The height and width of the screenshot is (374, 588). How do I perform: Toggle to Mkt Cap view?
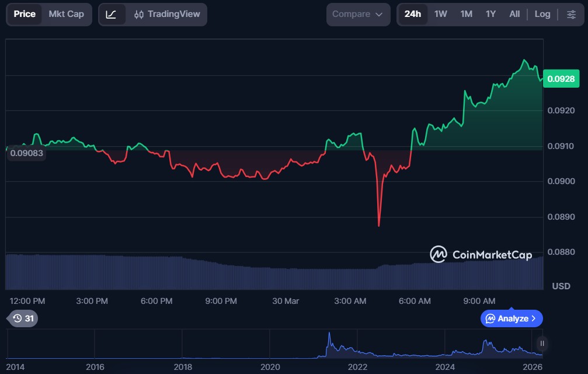point(66,14)
